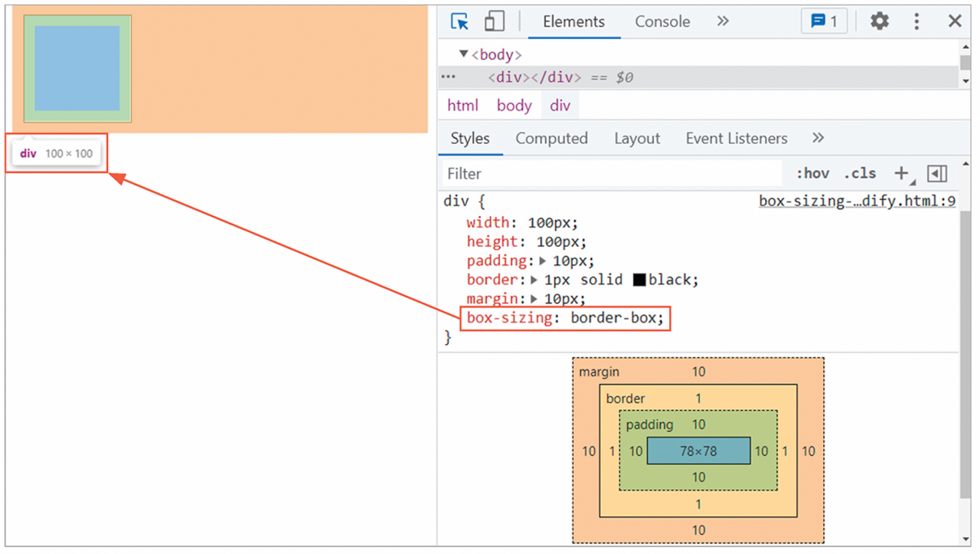Toggle the .cls element classes panel
This screenshot has height=554, width=980.
tap(860, 174)
